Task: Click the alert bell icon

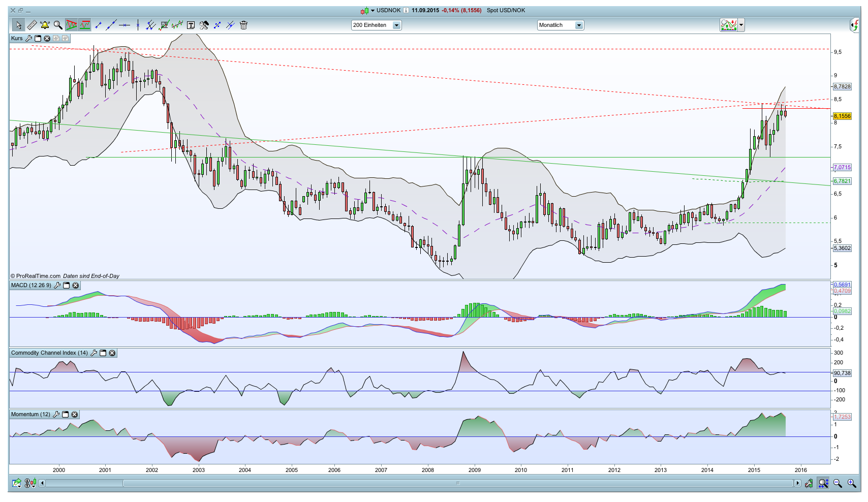Action: tap(45, 25)
